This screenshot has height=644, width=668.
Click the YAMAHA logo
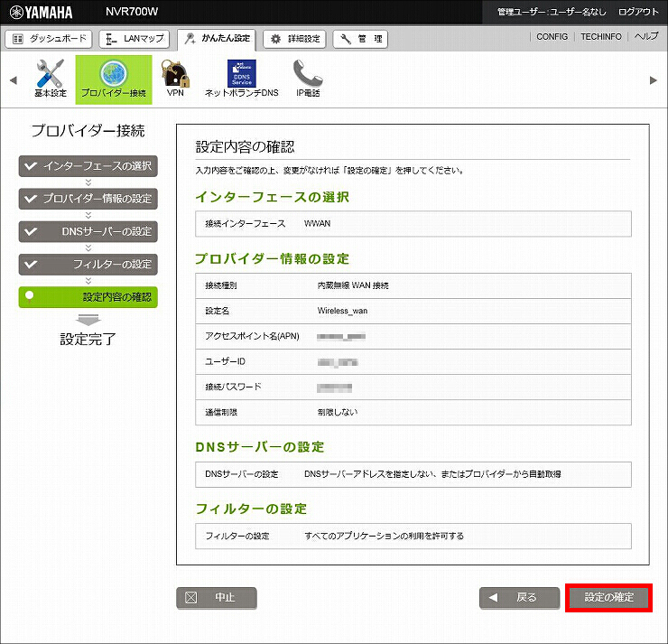(41, 12)
